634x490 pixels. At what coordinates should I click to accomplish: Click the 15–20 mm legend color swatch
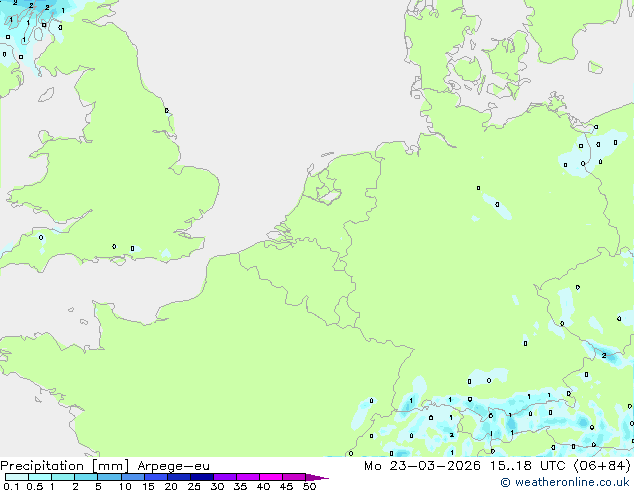coord(156,477)
